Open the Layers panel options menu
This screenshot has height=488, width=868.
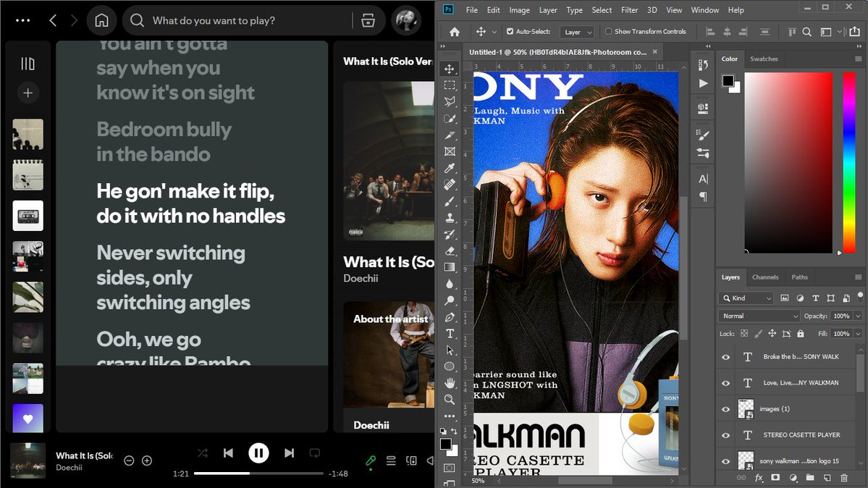[x=858, y=277]
